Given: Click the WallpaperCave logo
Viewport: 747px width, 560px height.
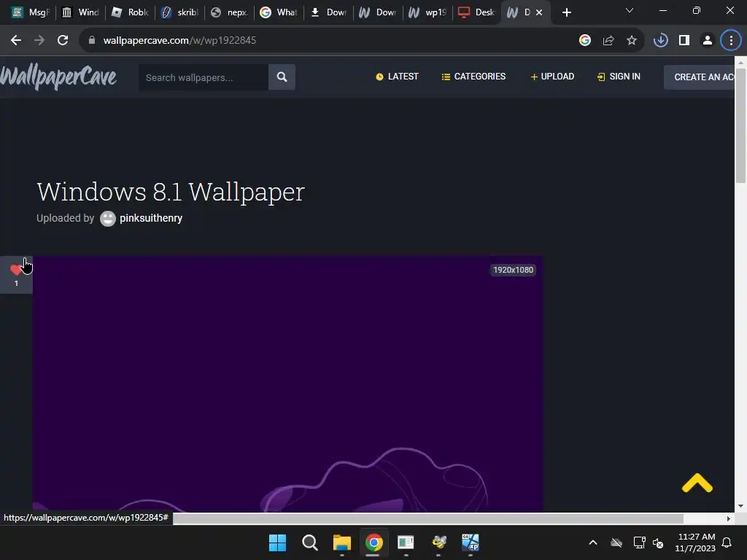Looking at the screenshot, I should tap(58, 77).
